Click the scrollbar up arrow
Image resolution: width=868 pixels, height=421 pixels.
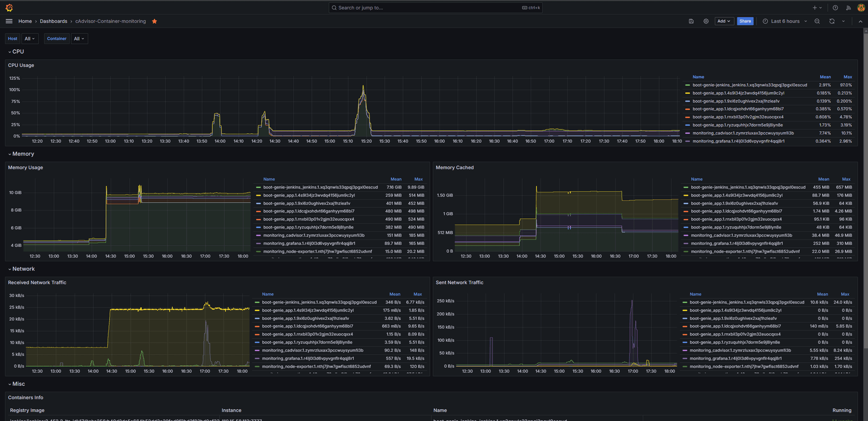[866, 31]
